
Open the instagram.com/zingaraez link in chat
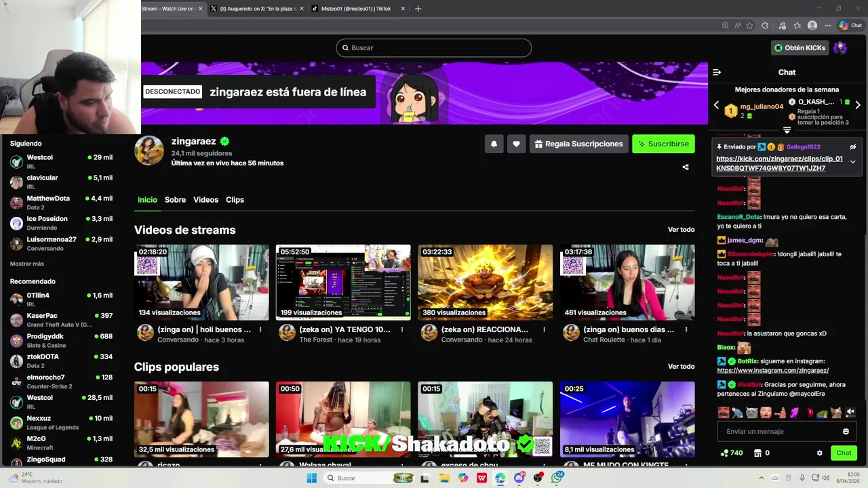point(772,371)
